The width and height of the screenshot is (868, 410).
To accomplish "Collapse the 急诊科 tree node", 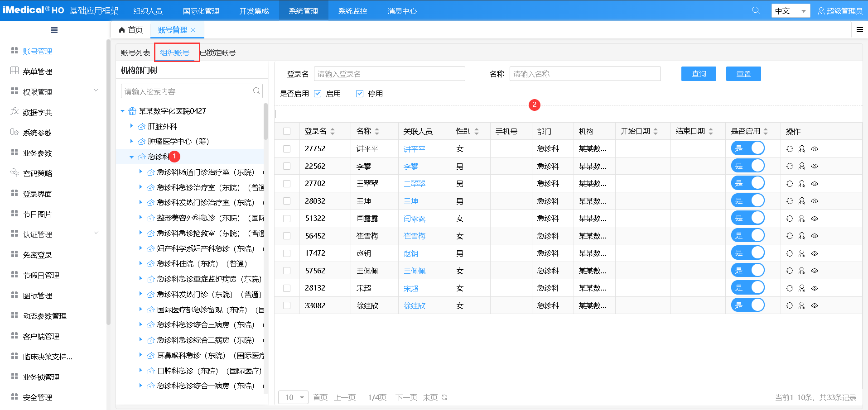I will pyautogui.click(x=131, y=157).
